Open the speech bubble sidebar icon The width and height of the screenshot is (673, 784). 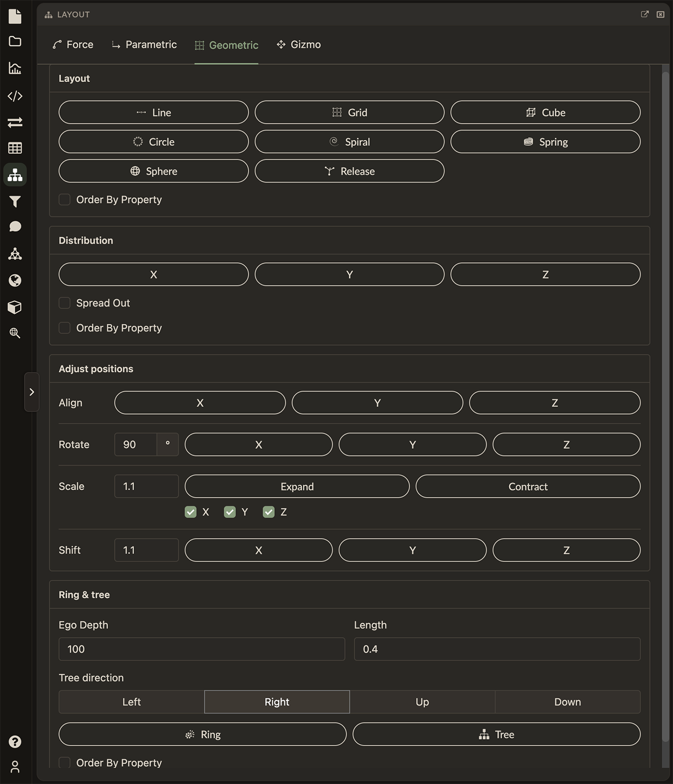point(15,226)
